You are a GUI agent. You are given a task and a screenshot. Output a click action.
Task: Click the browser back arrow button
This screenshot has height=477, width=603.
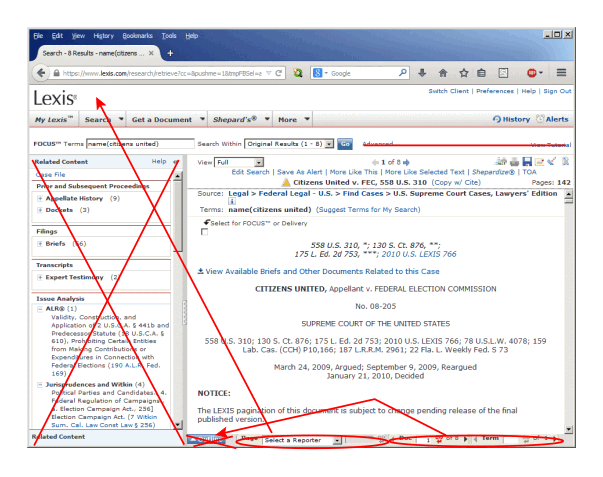40,73
